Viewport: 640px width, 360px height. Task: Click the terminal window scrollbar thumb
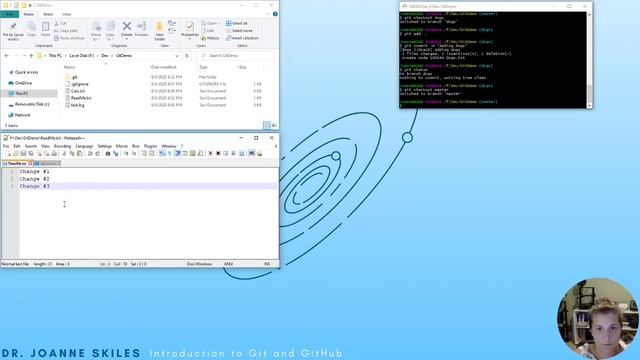[x=589, y=94]
